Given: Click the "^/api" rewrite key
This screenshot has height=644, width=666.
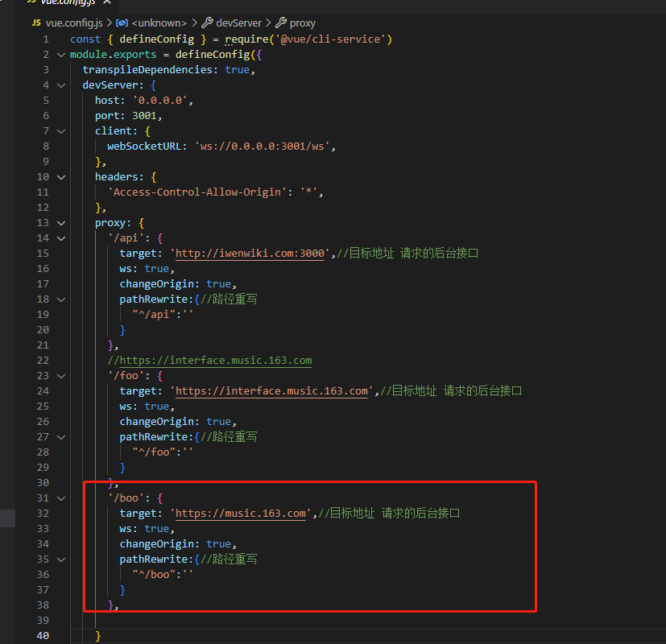Looking at the screenshot, I should pos(154,315).
